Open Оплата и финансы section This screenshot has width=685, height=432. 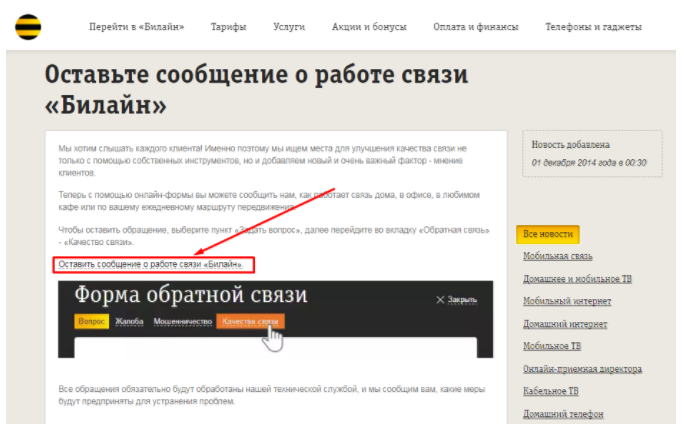click(x=476, y=27)
